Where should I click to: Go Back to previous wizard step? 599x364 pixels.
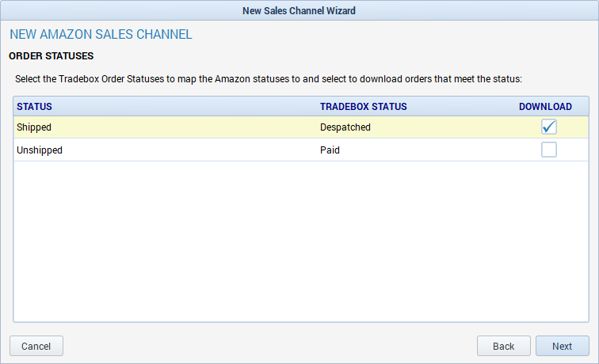pyautogui.click(x=503, y=346)
